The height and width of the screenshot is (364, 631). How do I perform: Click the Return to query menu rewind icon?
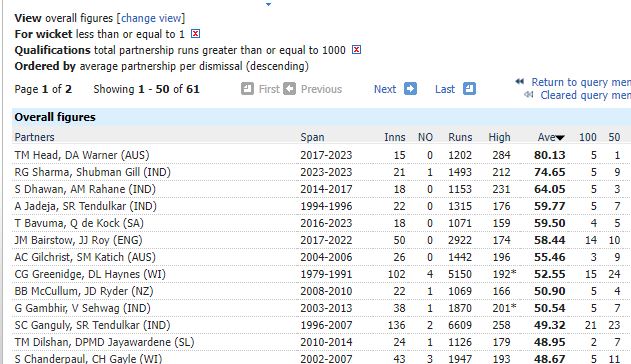(x=520, y=82)
